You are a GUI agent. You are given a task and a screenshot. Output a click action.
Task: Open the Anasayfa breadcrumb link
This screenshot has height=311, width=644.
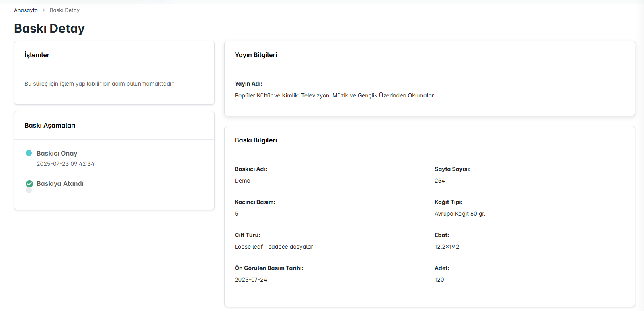click(x=26, y=10)
